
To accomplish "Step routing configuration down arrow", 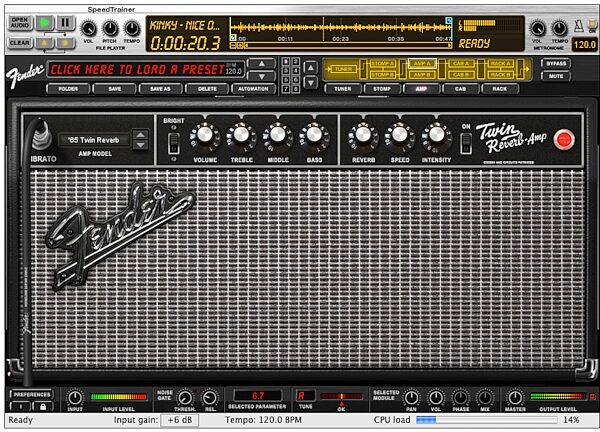I will 311,82.
